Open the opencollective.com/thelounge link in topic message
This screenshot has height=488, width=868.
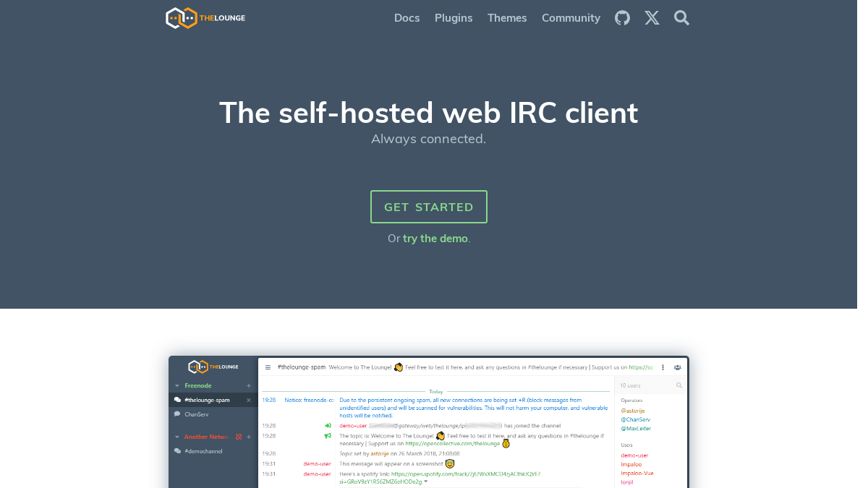[x=453, y=443]
